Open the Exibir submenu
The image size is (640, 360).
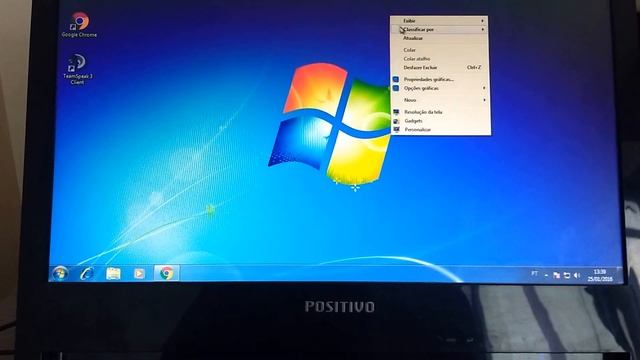pos(440,21)
